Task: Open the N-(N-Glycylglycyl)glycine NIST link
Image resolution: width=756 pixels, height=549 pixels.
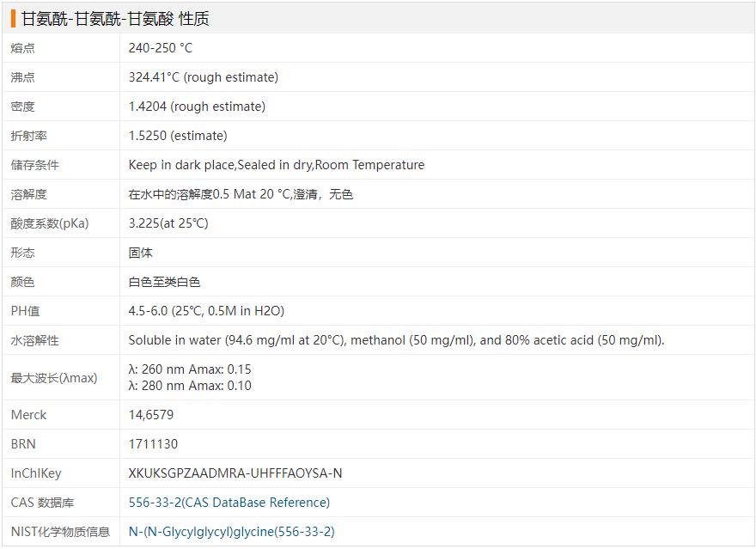Action: pos(231,532)
